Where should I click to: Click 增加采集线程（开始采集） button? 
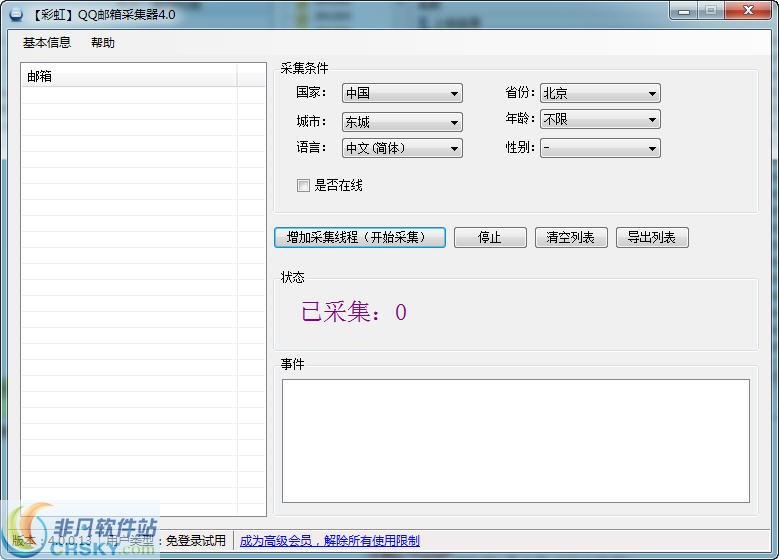pos(360,238)
